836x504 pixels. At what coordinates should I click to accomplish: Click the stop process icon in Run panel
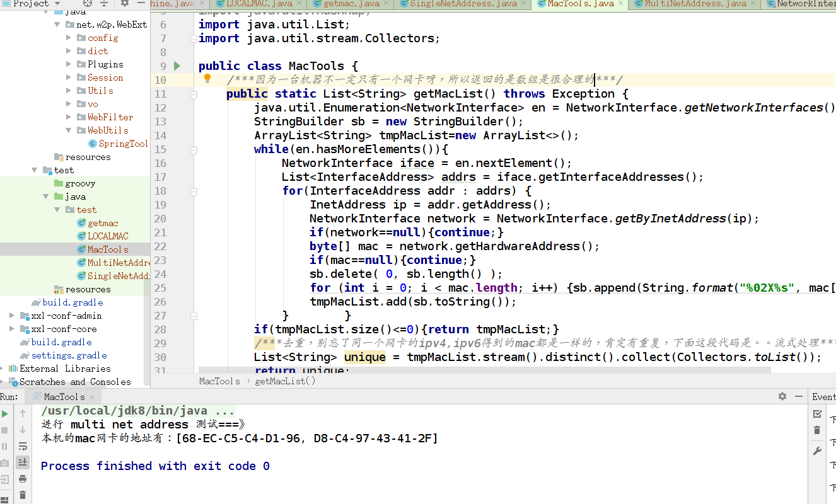pyautogui.click(x=5, y=430)
